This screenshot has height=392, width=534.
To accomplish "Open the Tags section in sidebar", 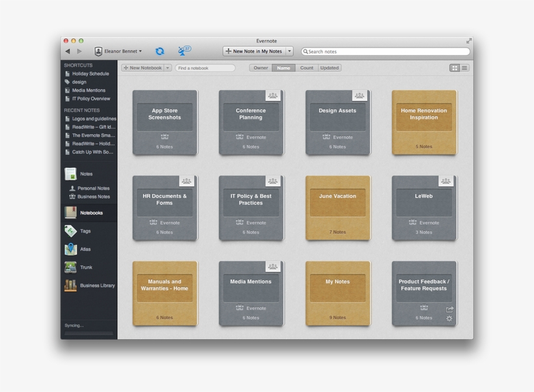I will click(83, 231).
